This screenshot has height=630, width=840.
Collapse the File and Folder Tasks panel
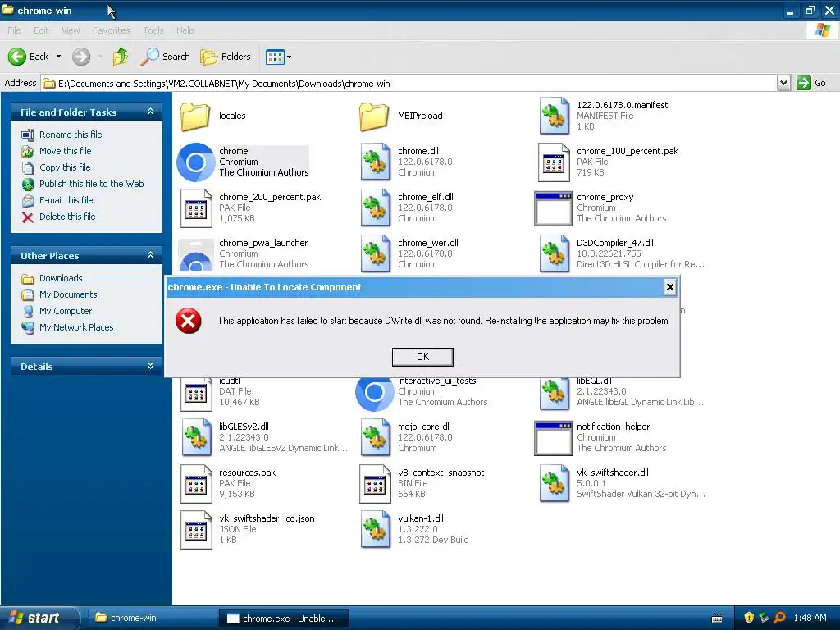pyautogui.click(x=151, y=112)
